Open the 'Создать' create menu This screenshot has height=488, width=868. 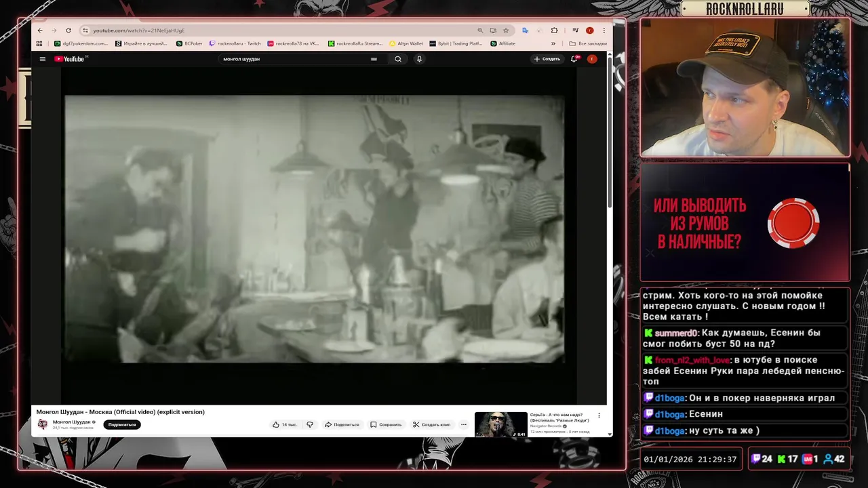(x=547, y=59)
